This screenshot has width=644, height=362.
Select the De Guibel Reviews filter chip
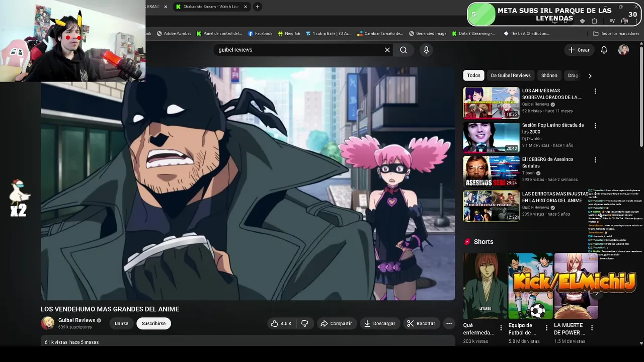tap(511, 75)
